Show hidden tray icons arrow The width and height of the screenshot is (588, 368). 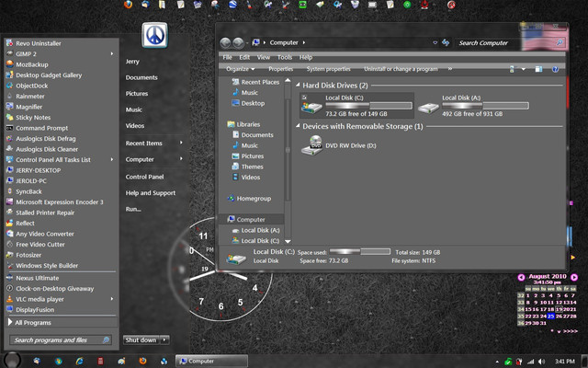point(497,362)
